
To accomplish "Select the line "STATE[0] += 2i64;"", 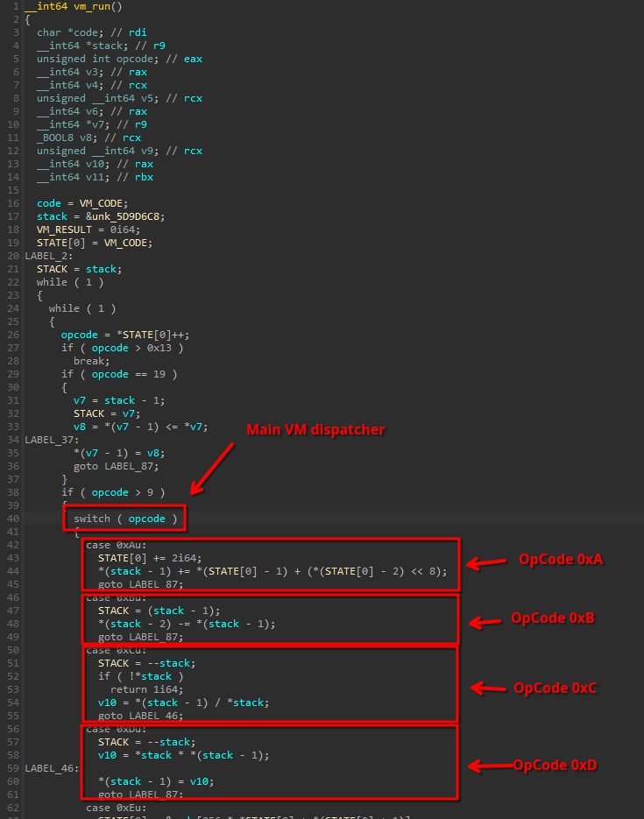I will [150, 558].
